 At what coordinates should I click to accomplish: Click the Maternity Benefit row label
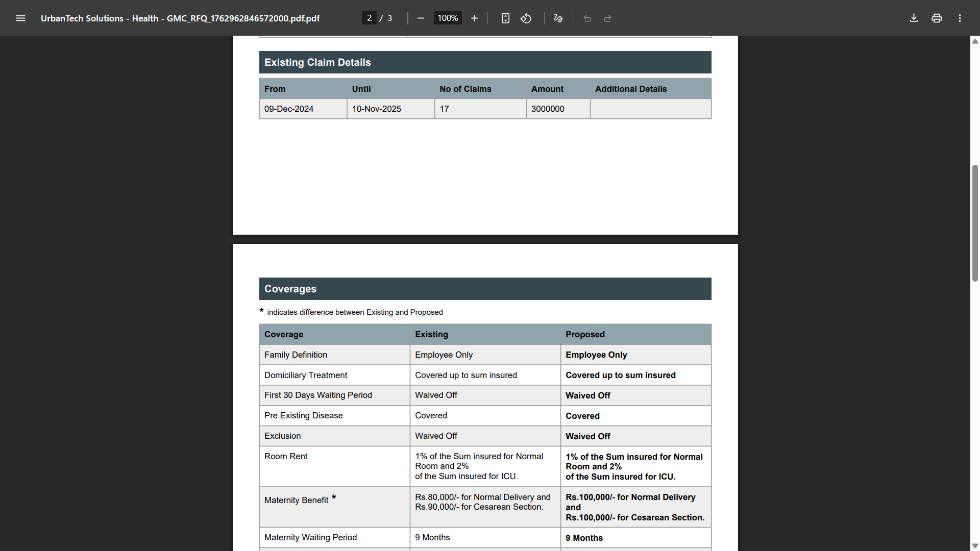[296, 500]
